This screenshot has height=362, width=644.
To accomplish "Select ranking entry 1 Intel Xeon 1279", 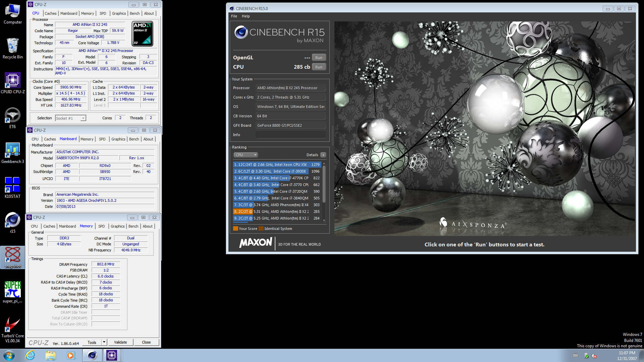I will (277, 165).
